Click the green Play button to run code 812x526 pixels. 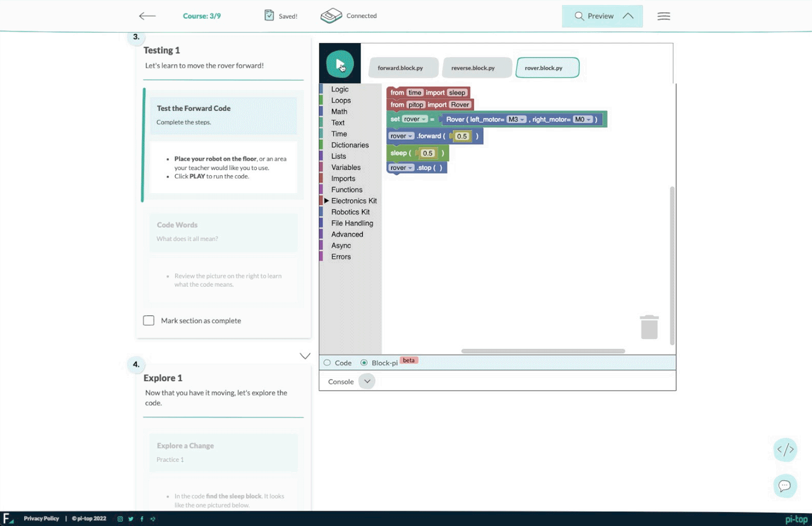coord(339,64)
